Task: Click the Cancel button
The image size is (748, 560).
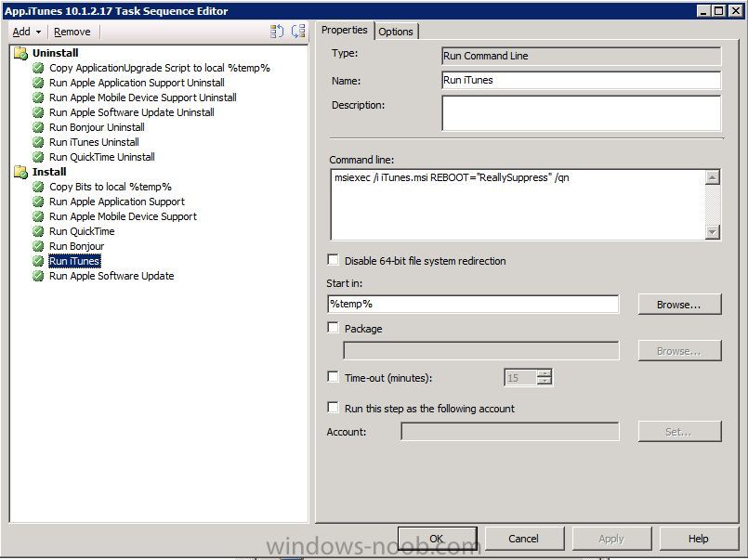Action: click(x=524, y=539)
